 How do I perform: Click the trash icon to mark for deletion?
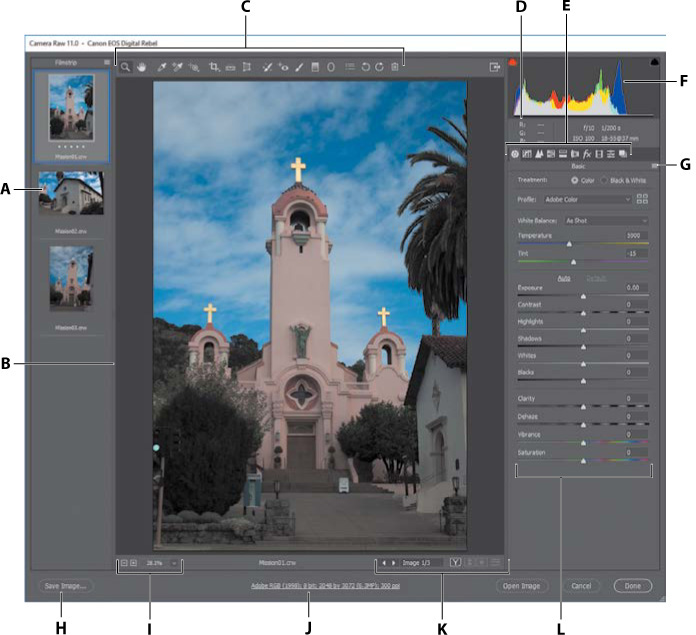(x=396, y=68)
